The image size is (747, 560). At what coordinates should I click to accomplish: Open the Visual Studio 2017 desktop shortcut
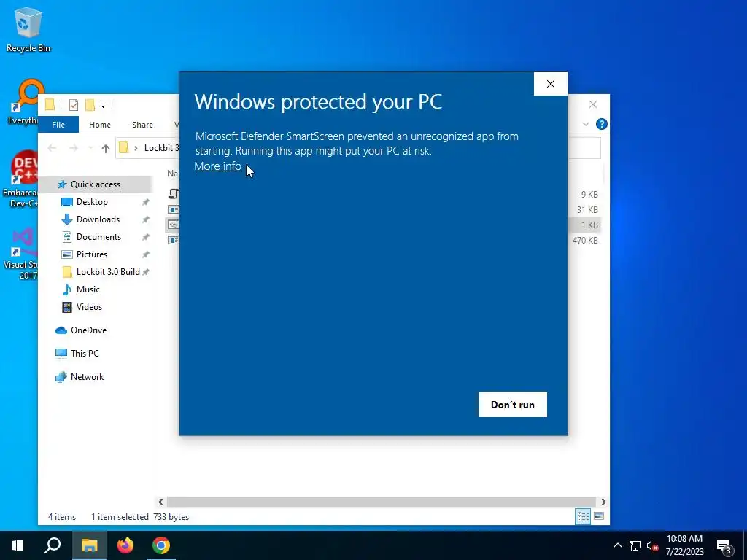[x=21, y=254]
